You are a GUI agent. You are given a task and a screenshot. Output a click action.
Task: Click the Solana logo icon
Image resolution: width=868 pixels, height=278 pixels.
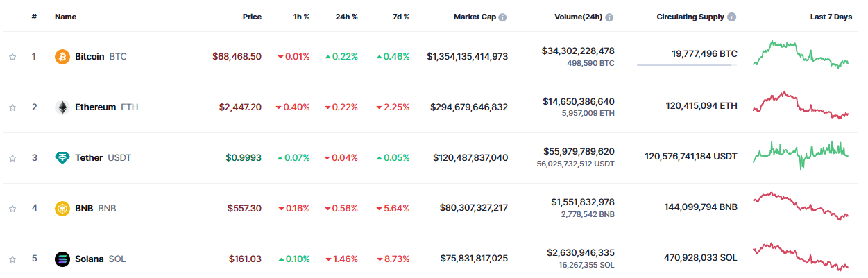point(62,259)
